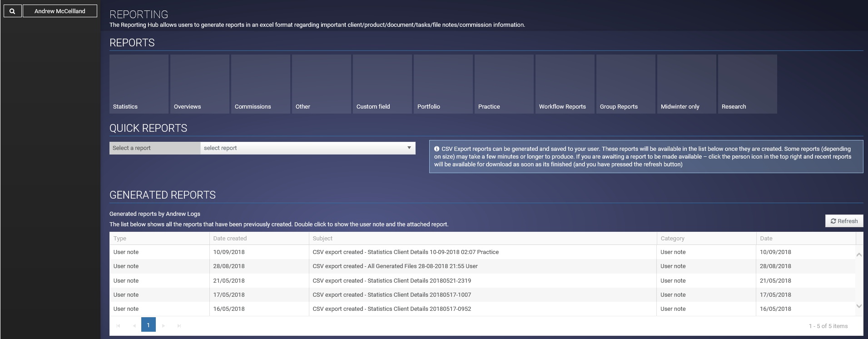This screenshot has height=339, width=868.
Task: Open the Research reports tile
Action: coord(748,84)
